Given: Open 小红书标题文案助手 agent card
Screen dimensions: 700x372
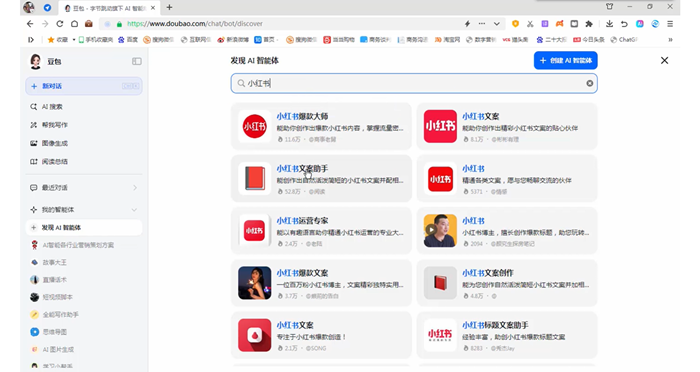Looking at the screenshot, I should click(x=507, y=335).
